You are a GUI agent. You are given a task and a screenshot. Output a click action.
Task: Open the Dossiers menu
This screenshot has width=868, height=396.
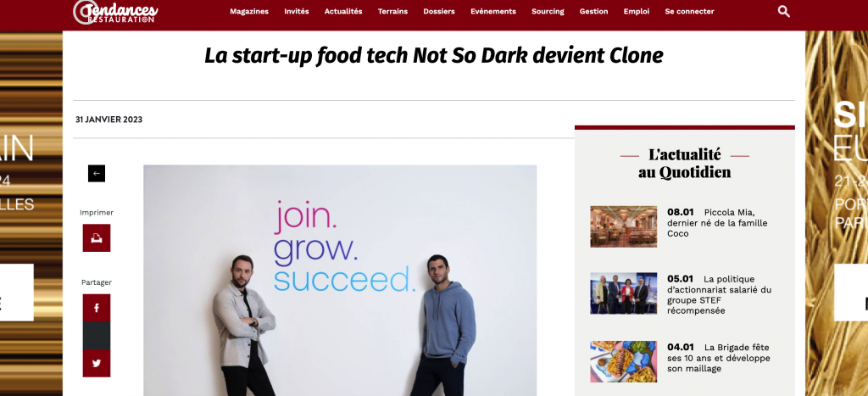pyautogui.click(x=439, y=11)
